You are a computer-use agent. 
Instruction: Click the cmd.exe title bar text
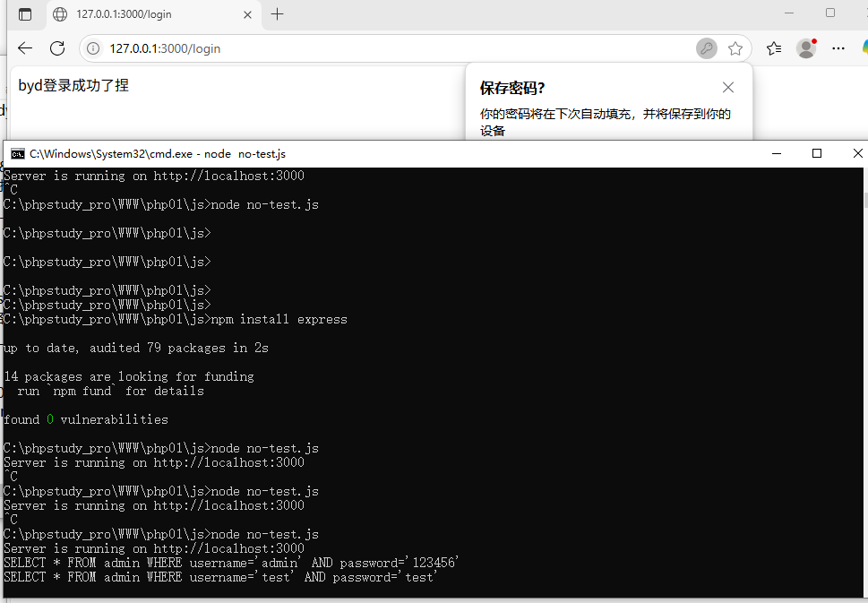tap(158, 154)
